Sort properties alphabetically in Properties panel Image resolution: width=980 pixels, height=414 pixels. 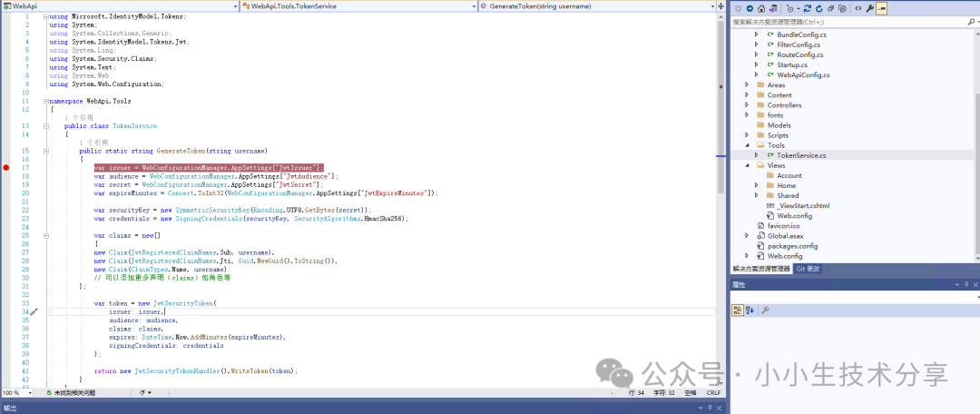[x=750, y=310]
